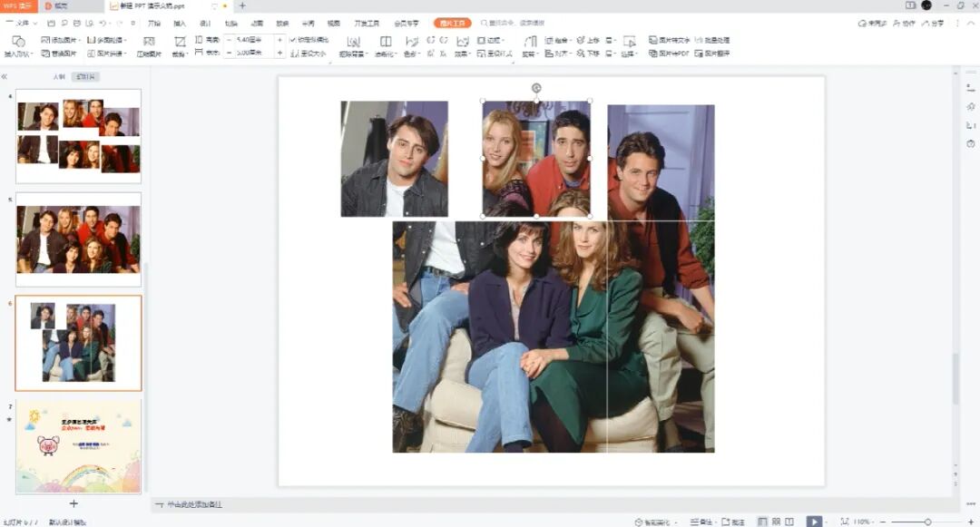980x527 pixels.
Task: Add a new slide with plus button
Action: (x=73, y=503)
